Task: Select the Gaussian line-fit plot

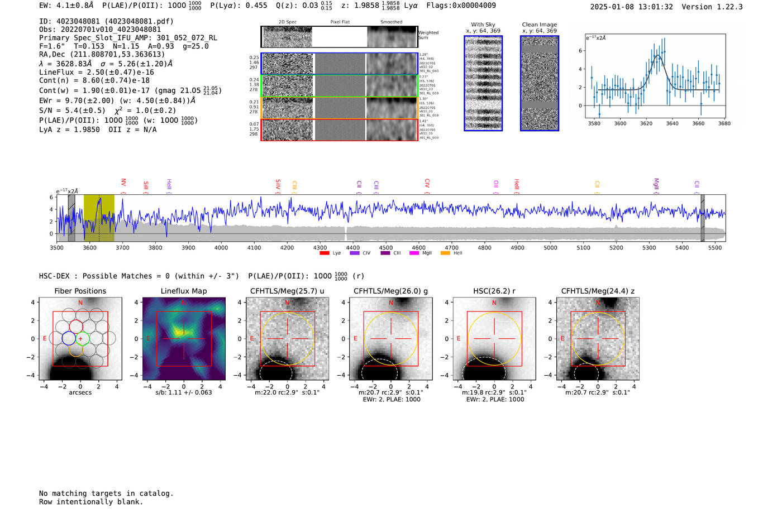Action: [x=655, y=76]
